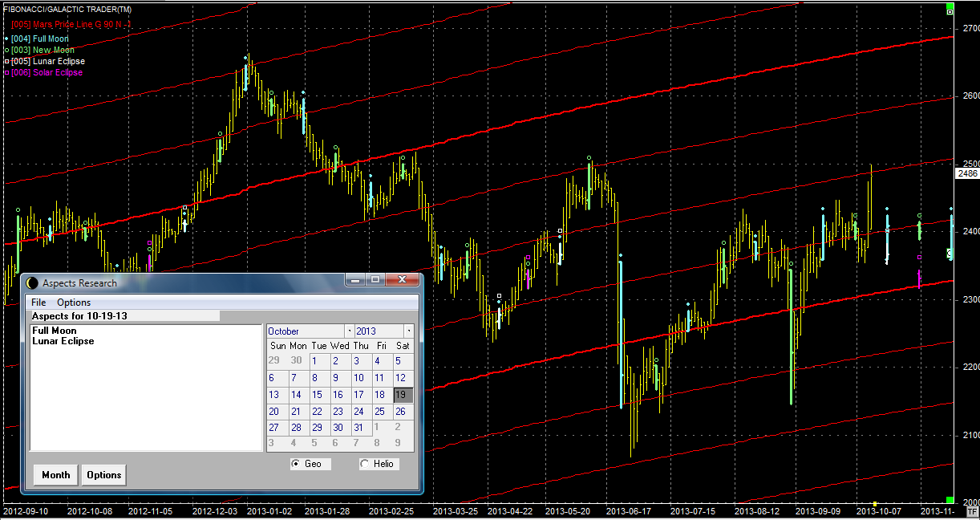Image resolution: width=980 pixels, height=520 pixels.
Task: Click the green square at chart bottom-right
Action: click(x=950, y=500)
